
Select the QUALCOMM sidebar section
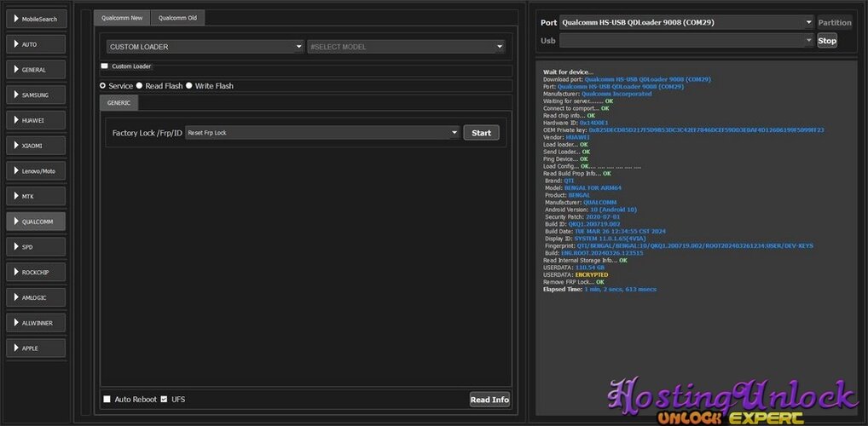tap(36, 222)
